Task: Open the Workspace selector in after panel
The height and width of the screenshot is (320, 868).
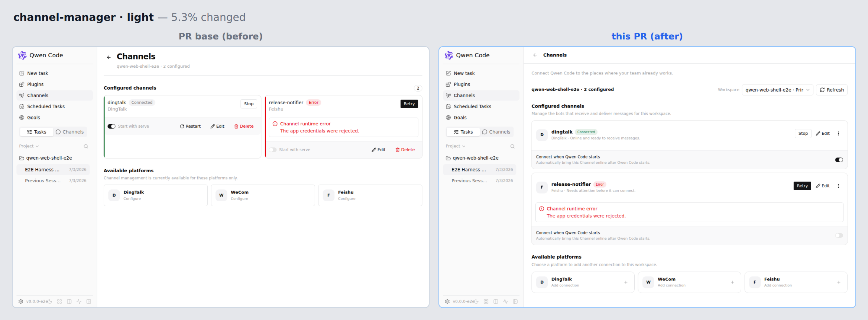Action: pyautogui.click(x=777, y=90)
